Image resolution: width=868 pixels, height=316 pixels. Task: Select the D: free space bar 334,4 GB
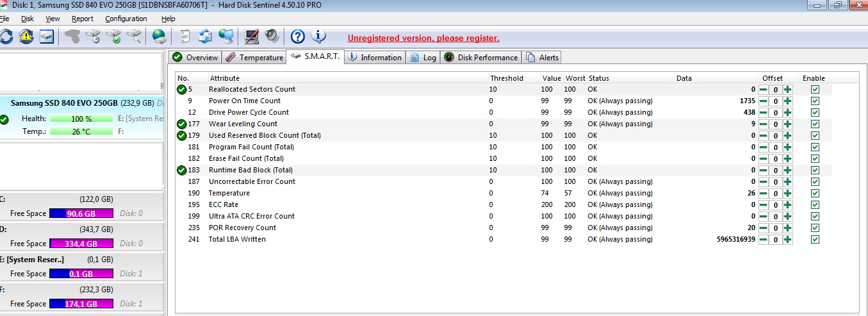(81, 244)
